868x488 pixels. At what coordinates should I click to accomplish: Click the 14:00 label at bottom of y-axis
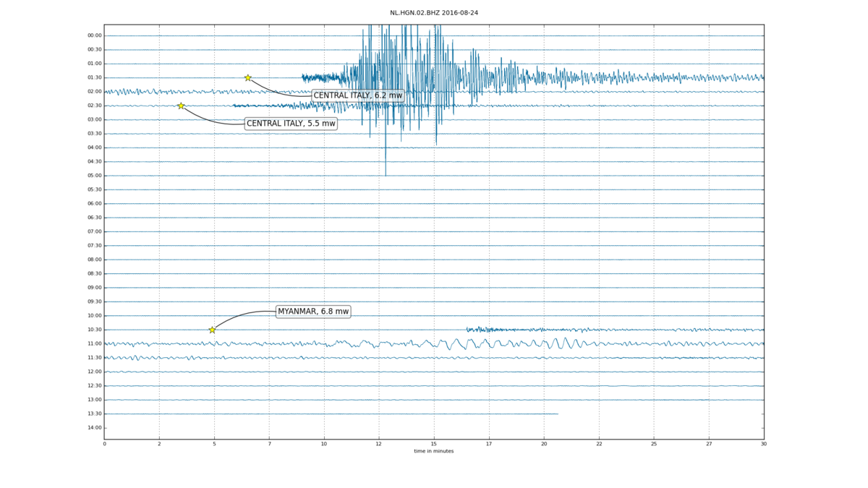point(94,427)
